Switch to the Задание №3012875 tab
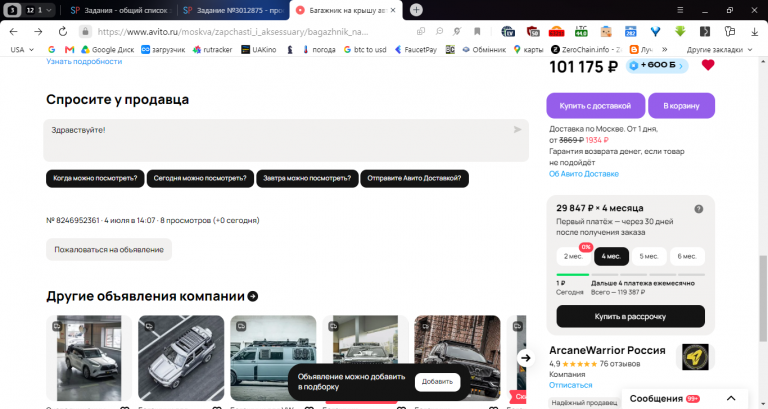This screenshot has width=768, height=409. click(234, 10)
